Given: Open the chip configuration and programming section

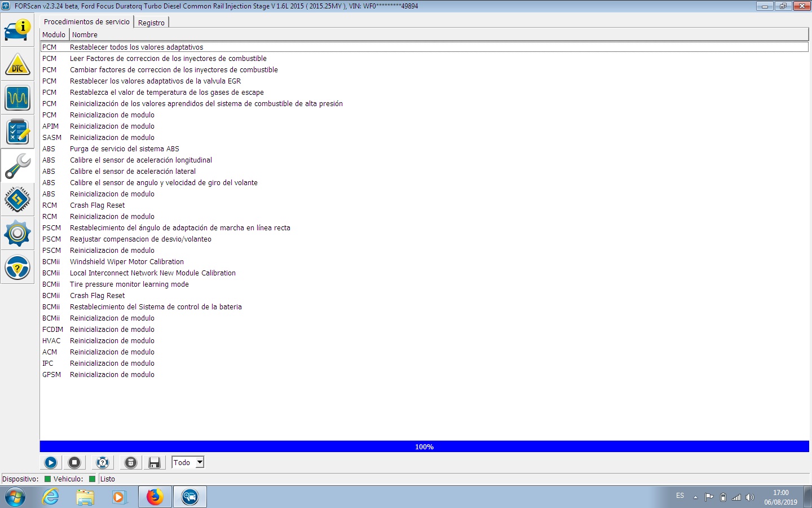Looking at the screenshot, I should 17,199.
